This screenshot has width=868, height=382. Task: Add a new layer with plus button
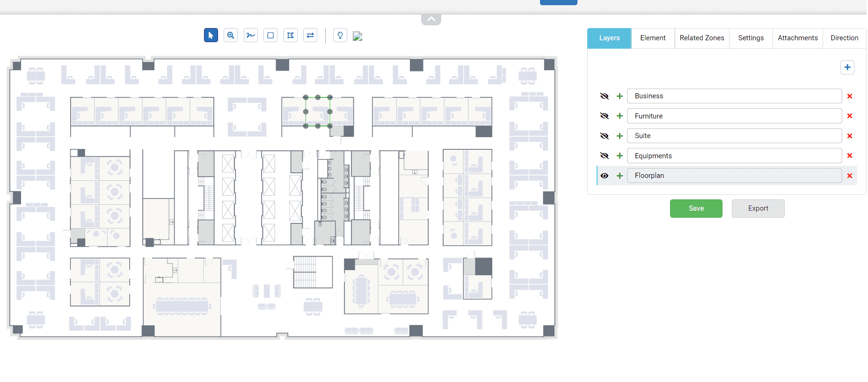pyautogui.click(x=847, y=67)
